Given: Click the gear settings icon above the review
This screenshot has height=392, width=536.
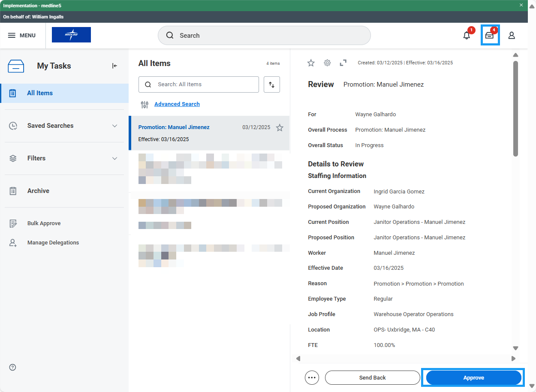Looking at the screenshot, I should coord(327,63).
